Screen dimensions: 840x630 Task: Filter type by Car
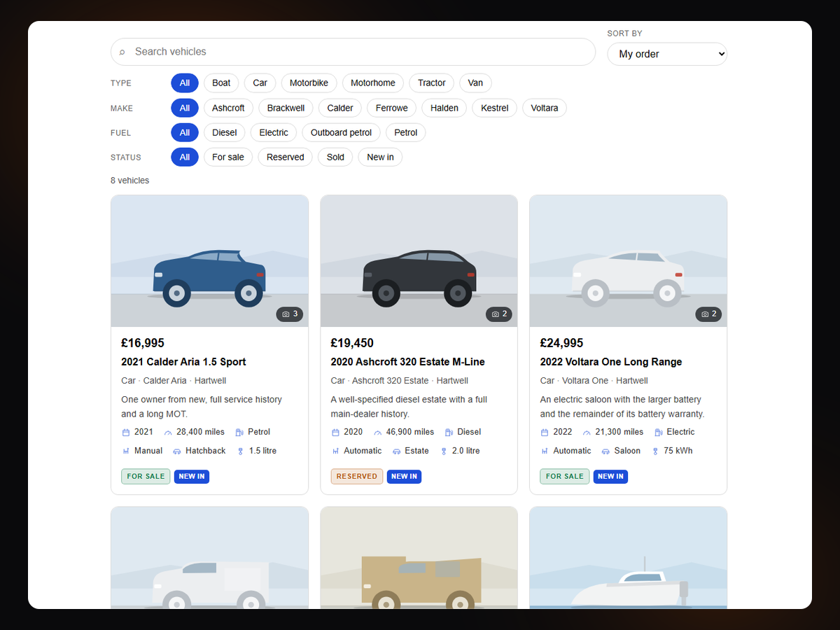click(x=260, y=83)
